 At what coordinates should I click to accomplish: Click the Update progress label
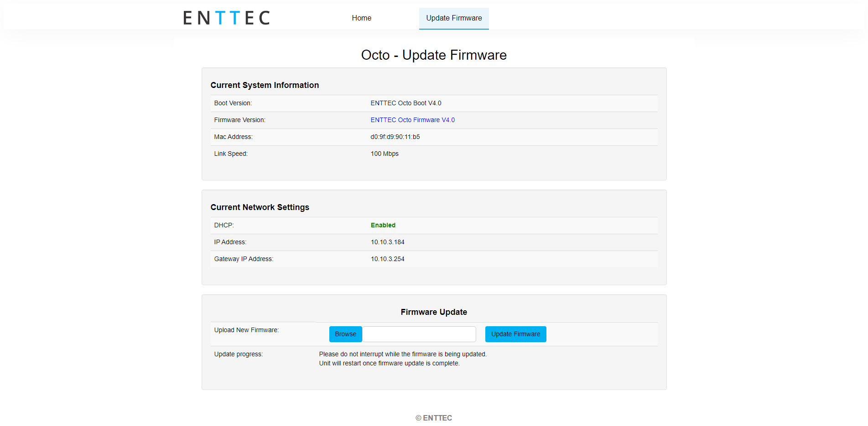(239, 354)
